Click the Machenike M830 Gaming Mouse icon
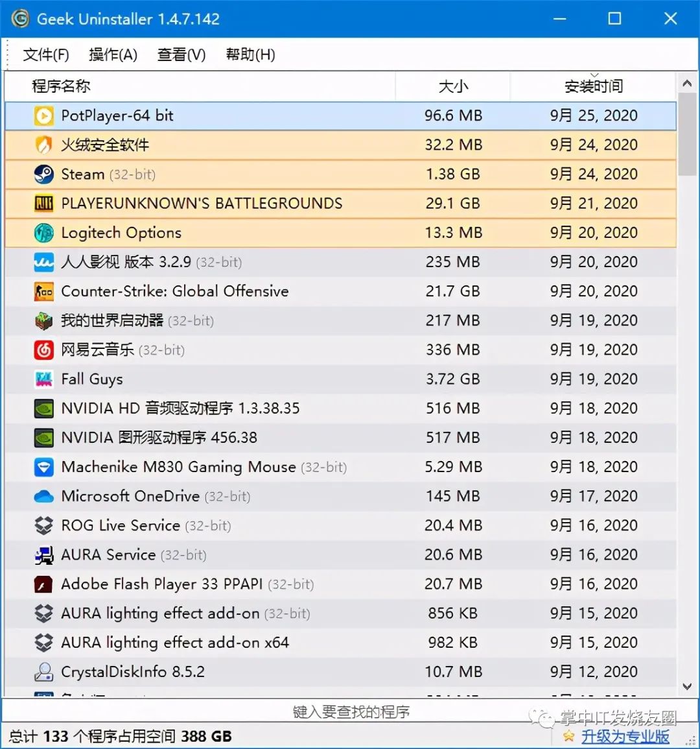 (x=44, y=467)
